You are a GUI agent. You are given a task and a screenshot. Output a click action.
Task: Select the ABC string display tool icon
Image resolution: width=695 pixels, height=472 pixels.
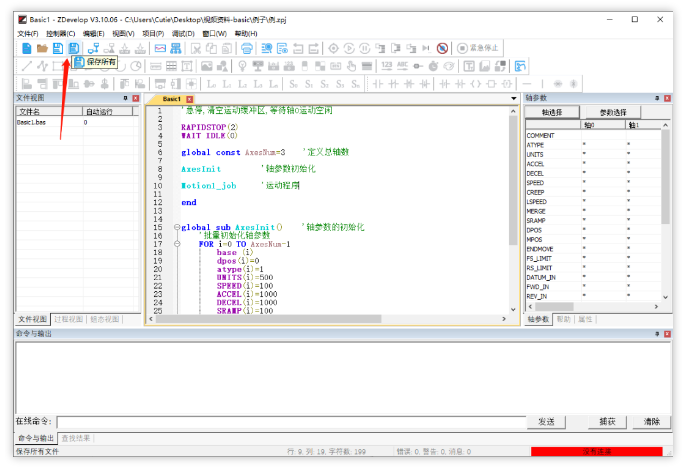point(402,66)
